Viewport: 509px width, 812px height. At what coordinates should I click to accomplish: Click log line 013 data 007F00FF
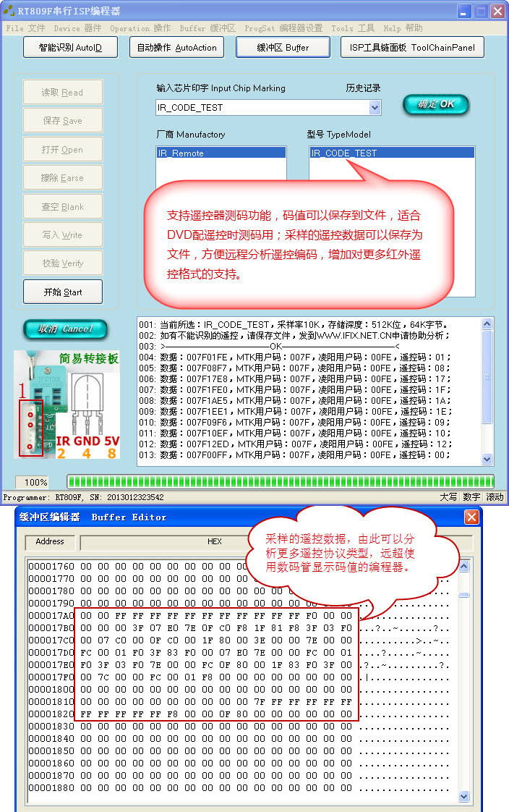tap(294, 454)
